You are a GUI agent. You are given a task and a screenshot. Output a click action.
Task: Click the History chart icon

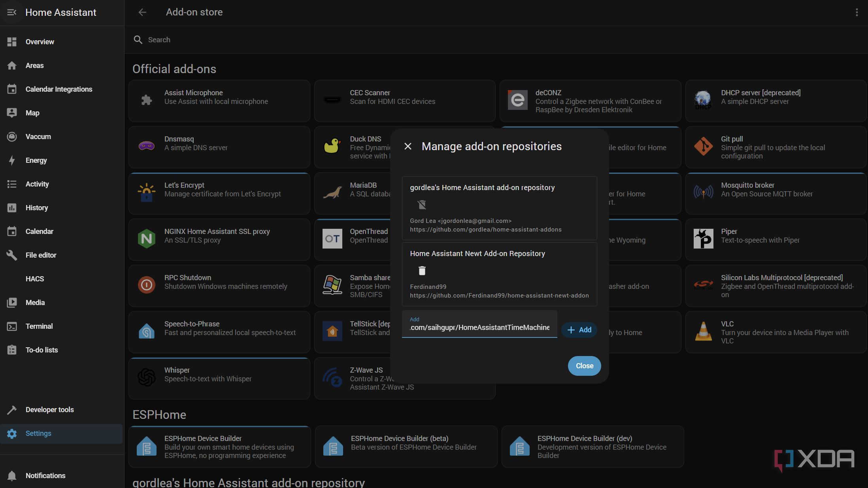click(x=12, y=208)
